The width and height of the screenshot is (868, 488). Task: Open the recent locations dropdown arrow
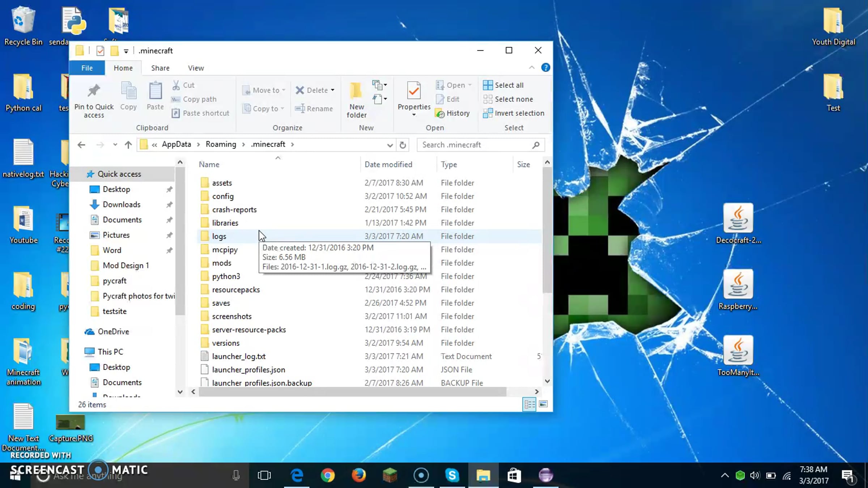pyautogui.click(x=115, y=145)
